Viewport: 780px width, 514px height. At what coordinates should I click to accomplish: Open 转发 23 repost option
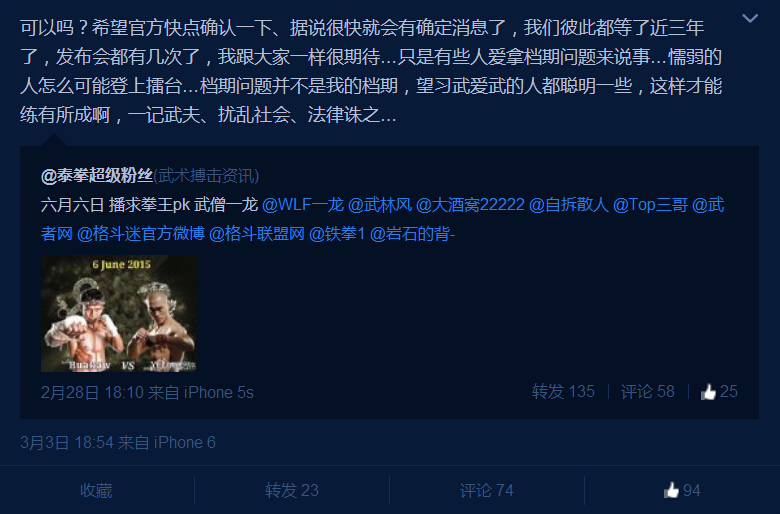292,491
